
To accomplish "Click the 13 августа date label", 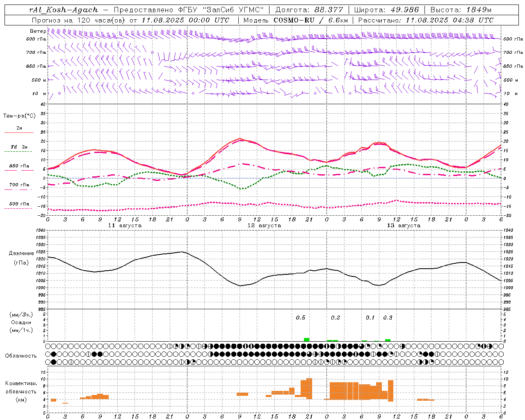I will [x=404, y=226].
